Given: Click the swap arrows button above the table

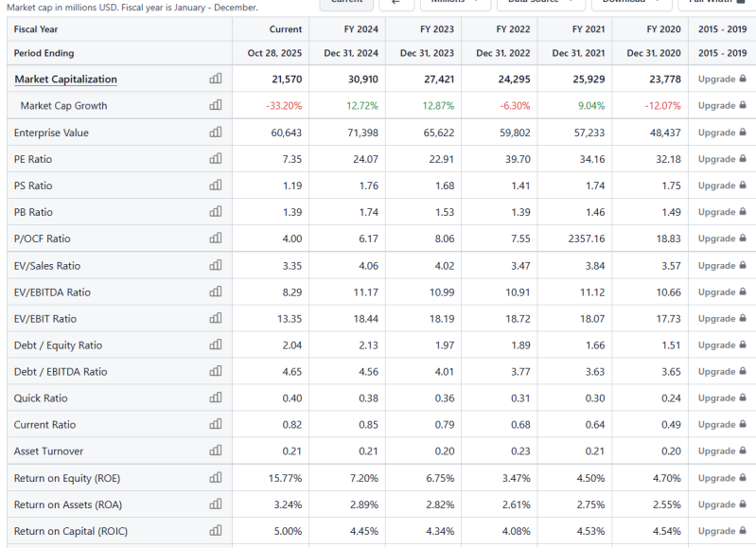Looking at the screenshot, I should 397,3.
